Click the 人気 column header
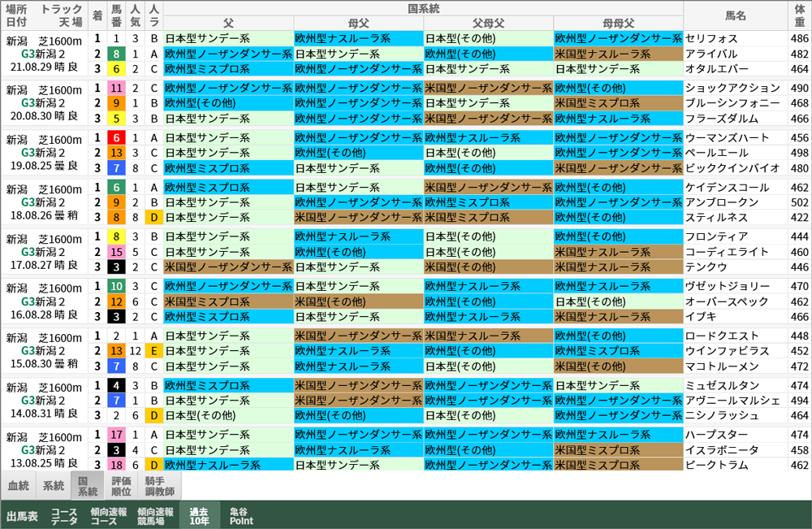Screen dimensions: 812x529 coord(135,16)
